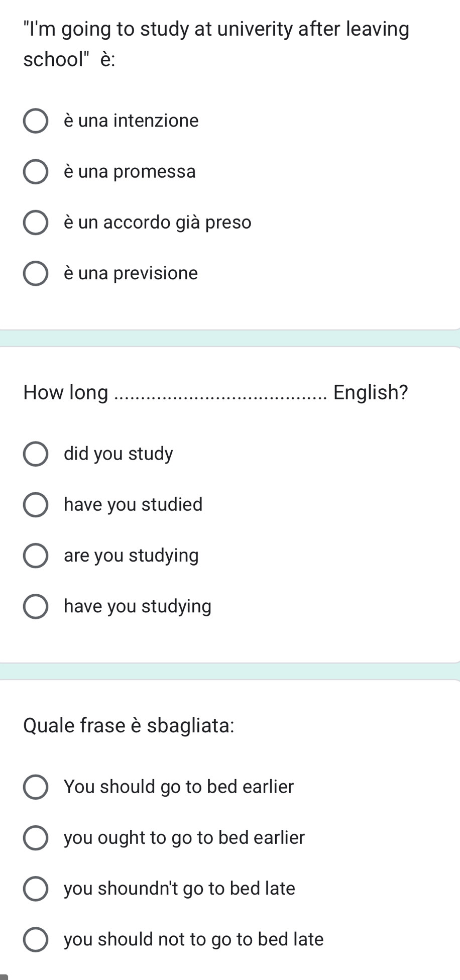The width and height of the screenshot is (460, 980).
Task: Click the "How long" question text
Action: [x=66, y=392]
